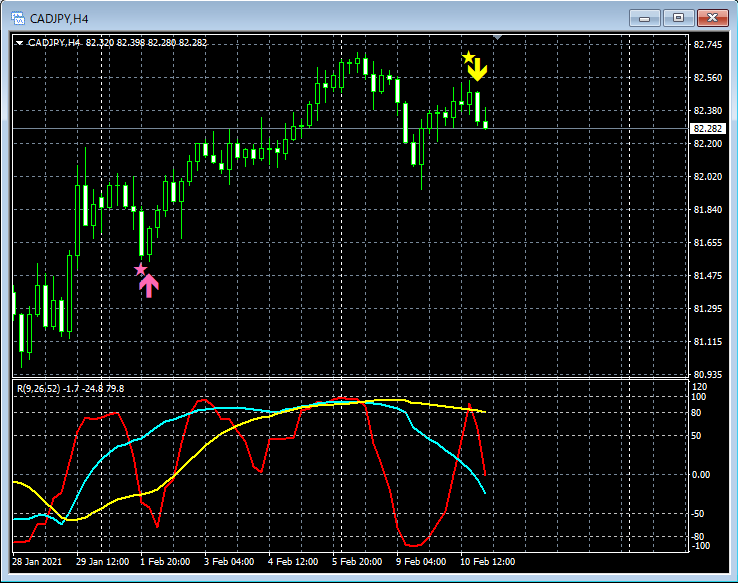Click the current price label 82.282
The width and height of the screenshot is (738, 583).
click(707, 128)
